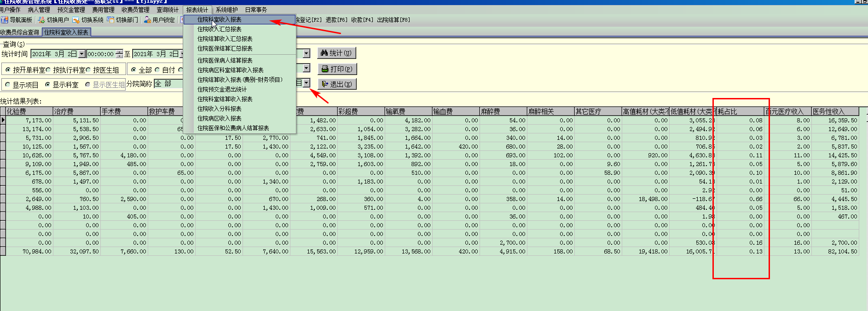Select 按医生组 radio option

(x=88, y=70)
